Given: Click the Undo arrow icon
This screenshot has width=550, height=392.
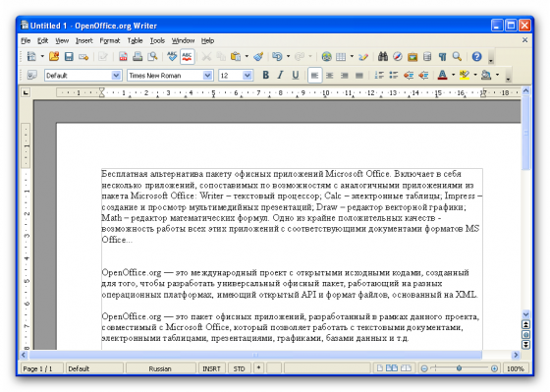Looking at the screenshot, I should pyautogui.click(x=277, y=57).
